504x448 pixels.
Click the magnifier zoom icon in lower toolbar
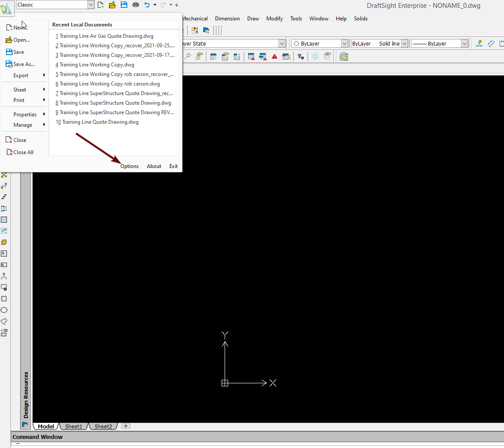pyautogui.click(x=188, y=56)
